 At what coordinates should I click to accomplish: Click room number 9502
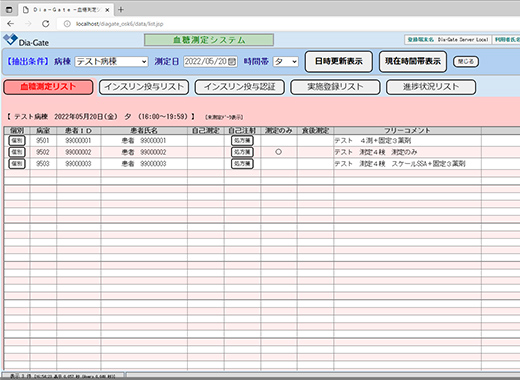click(x=43, y=152)
